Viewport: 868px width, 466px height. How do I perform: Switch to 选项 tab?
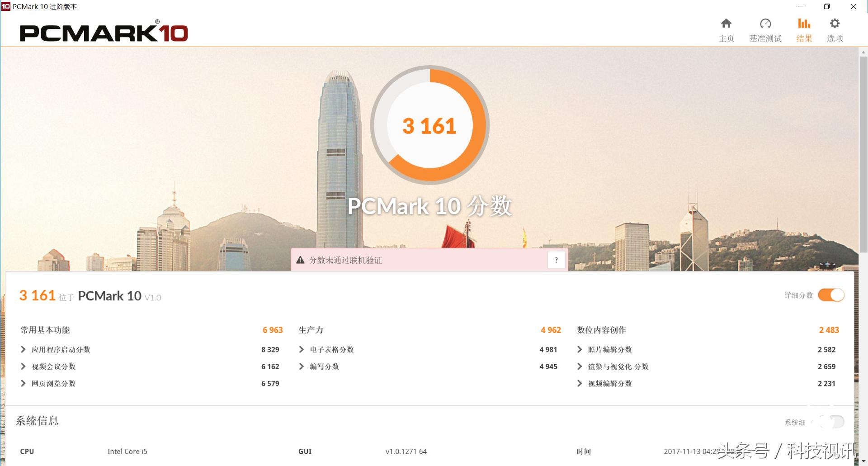point(834,29)
